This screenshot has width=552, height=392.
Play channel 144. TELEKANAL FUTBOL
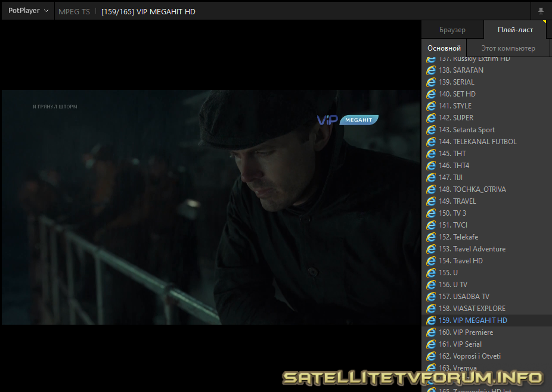pyautogui.click(x=486, y=141)
